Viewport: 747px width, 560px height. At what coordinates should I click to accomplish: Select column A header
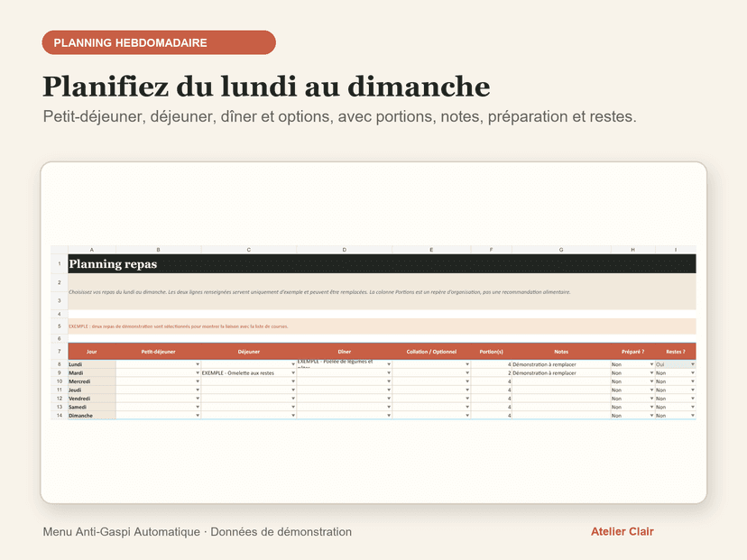click(92, 250)
